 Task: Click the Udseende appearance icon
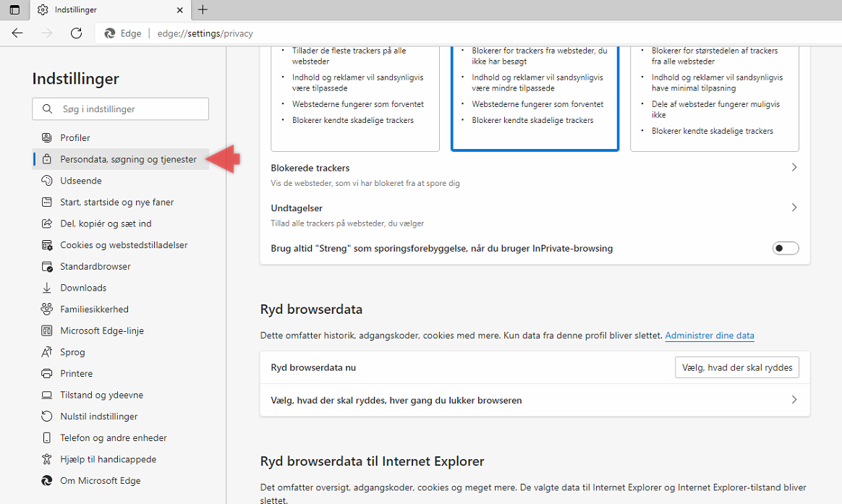47,180
